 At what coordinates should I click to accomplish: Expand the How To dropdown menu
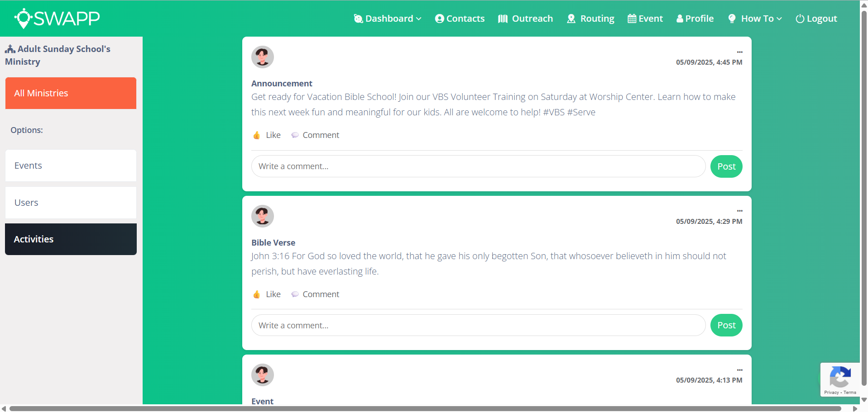pyautogui.click(x=755, y=19)
